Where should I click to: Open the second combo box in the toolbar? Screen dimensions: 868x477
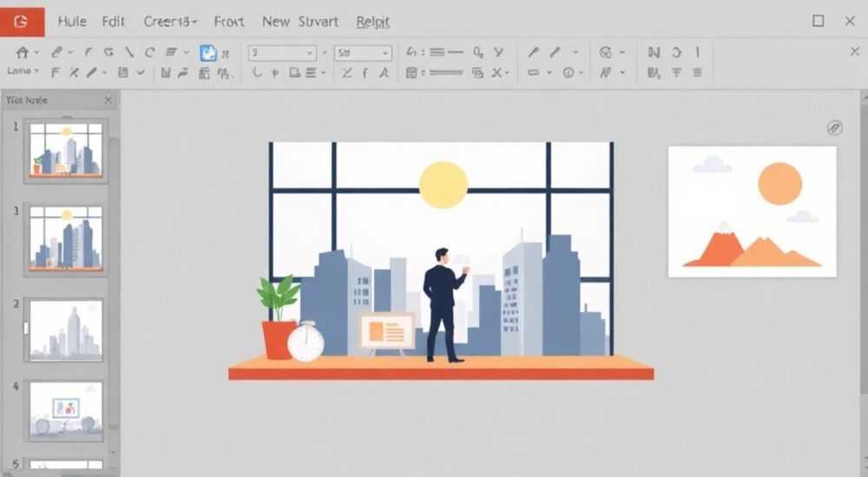click(363, 53)
